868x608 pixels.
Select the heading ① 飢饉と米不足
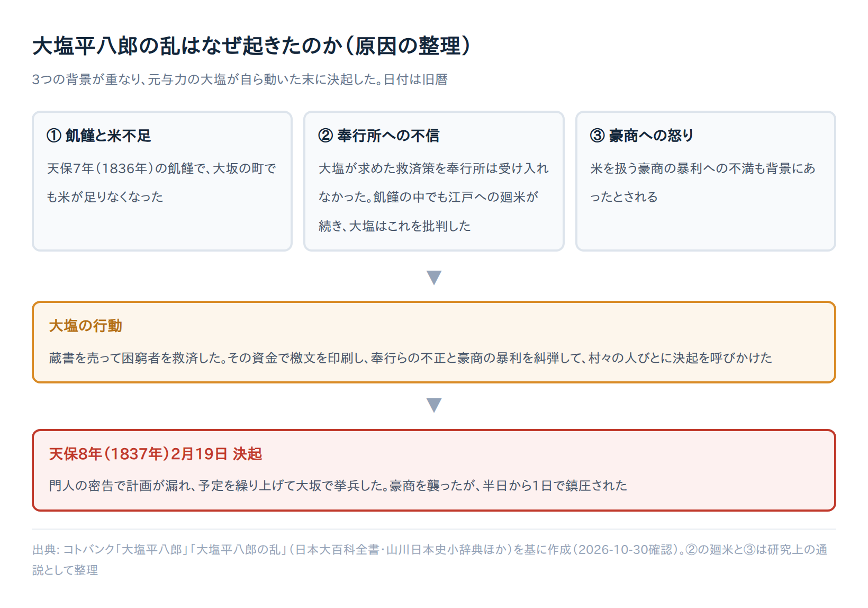[99, 136]
